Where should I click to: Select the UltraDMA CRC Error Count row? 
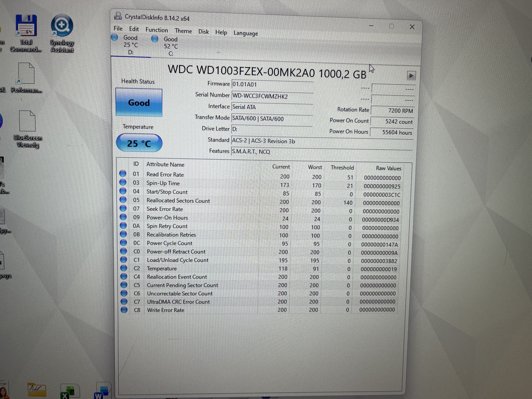click(258, 302)
